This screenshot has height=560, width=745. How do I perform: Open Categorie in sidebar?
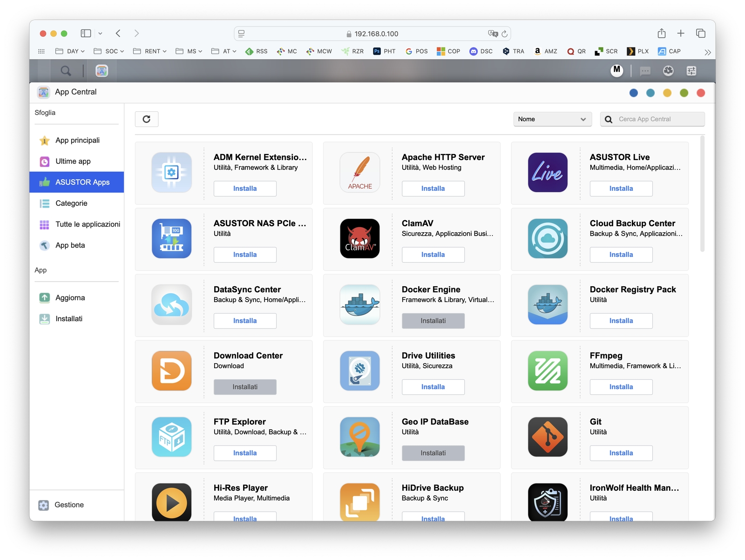pos(77,203)
